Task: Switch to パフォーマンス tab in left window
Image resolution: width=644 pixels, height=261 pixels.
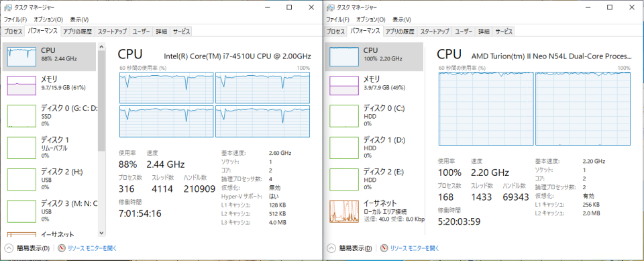Action: point(43,31)
